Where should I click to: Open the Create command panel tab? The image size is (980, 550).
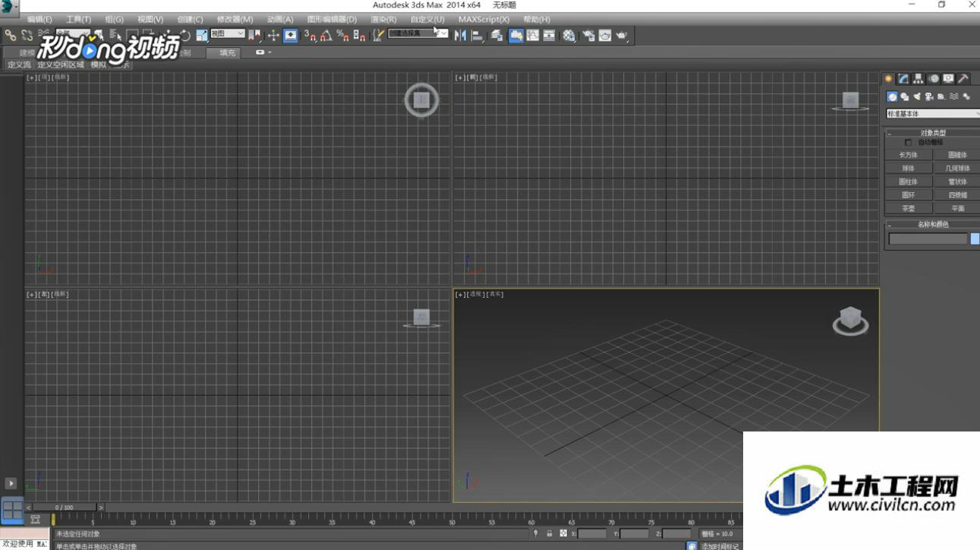click(888, 78)
